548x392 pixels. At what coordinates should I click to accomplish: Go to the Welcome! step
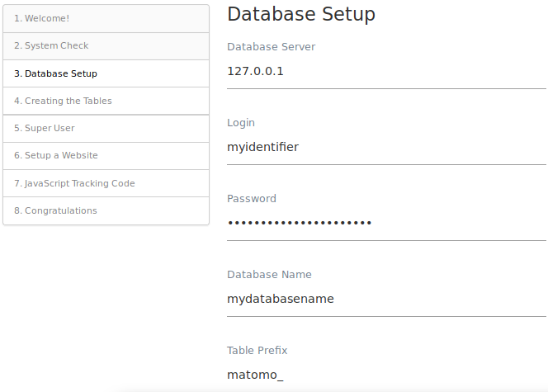pyautogui.click(x=106, y=18)
